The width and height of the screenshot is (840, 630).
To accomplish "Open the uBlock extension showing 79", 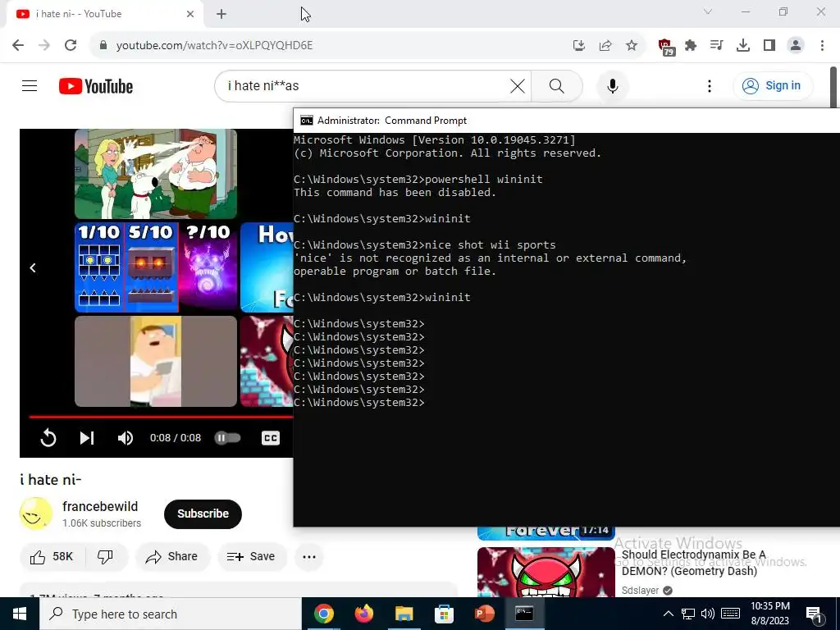I will coord(666,47).
